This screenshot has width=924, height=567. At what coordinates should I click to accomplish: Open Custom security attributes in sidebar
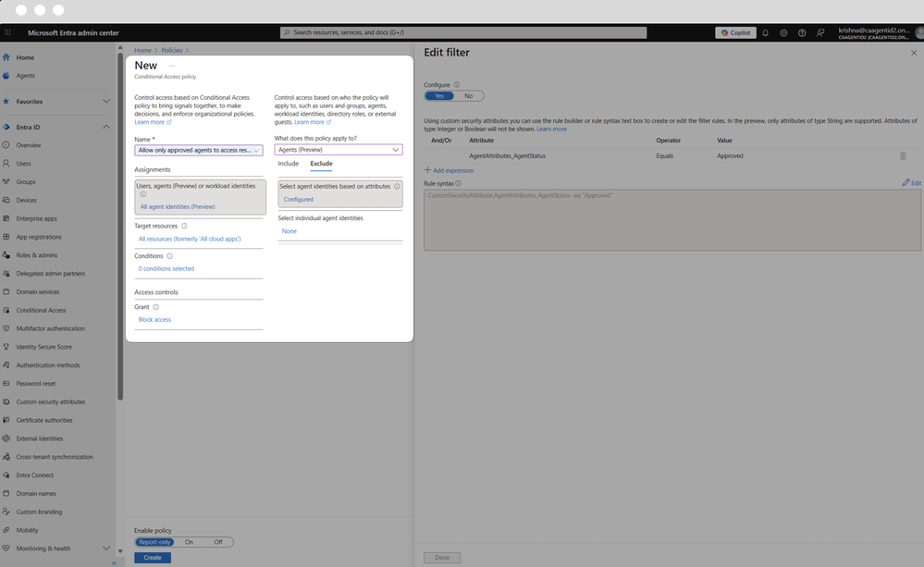[x=51, y=402]
